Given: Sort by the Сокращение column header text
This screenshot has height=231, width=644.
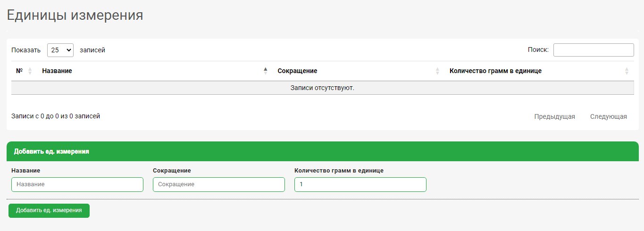Looking at the screenshot, I should click(297, 71).
